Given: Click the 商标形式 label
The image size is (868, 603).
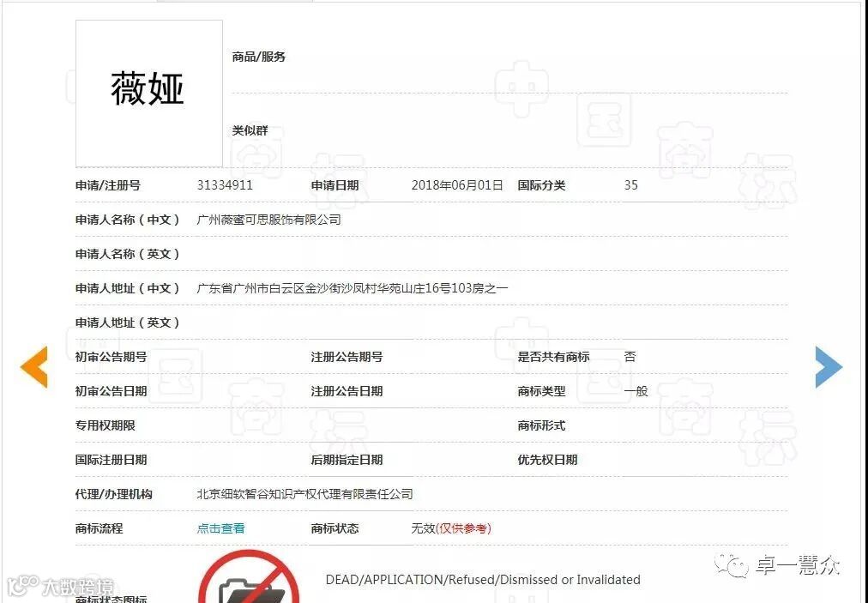Looking at the screenshot, I should point(541,425).
